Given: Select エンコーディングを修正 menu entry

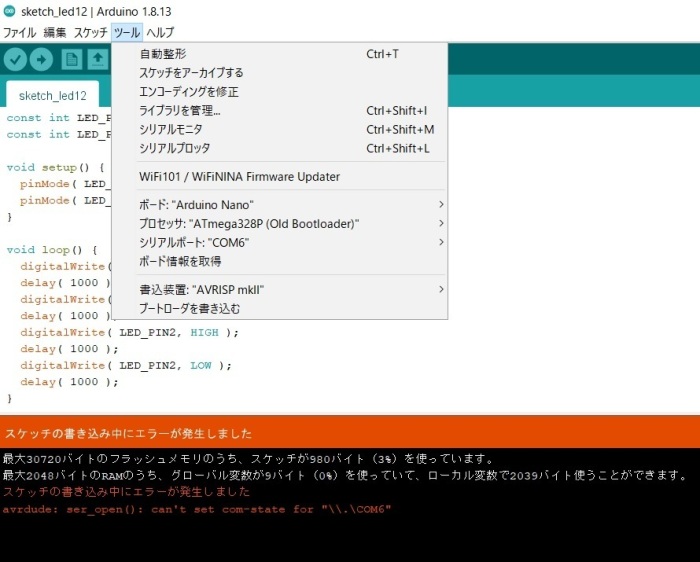Looking at the screenshot, I should click(280, 92).
